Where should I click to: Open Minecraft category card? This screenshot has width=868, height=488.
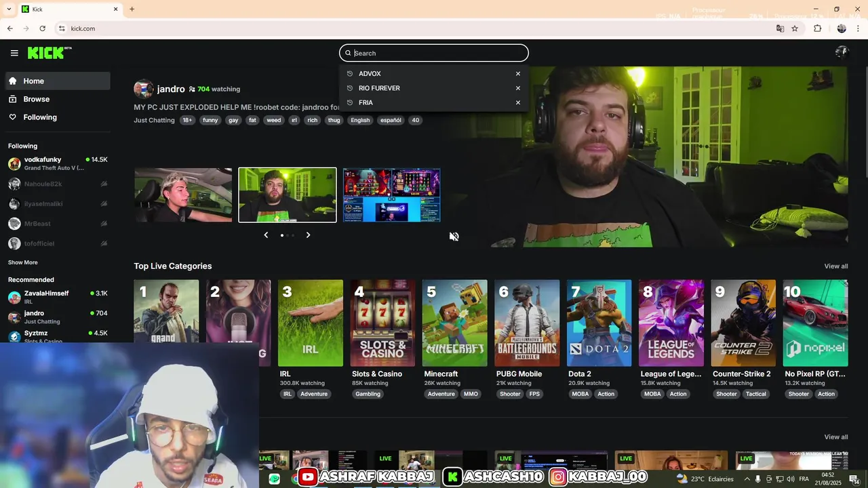[x=455, y=323]
